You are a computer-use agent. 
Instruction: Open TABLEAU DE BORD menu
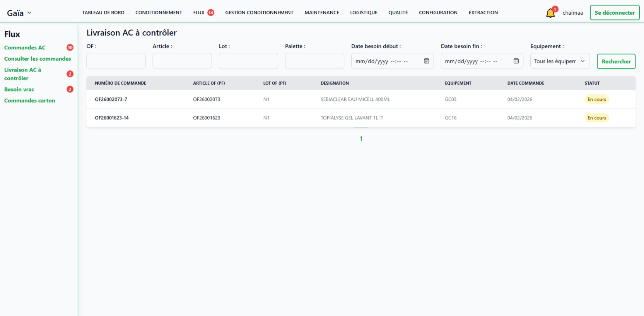[103, 13]
